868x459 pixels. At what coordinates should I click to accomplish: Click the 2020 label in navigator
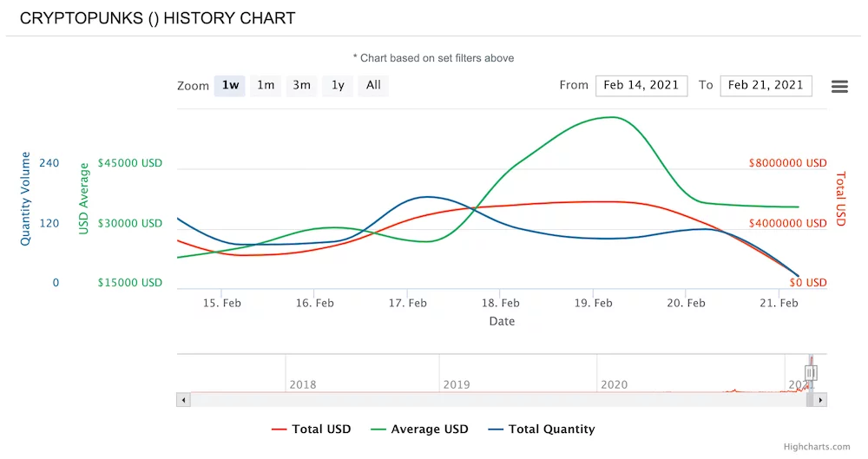[x=615, y=384]
